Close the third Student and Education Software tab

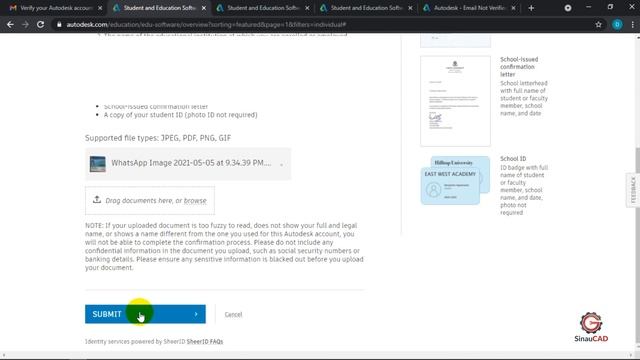tap(410, 8)
